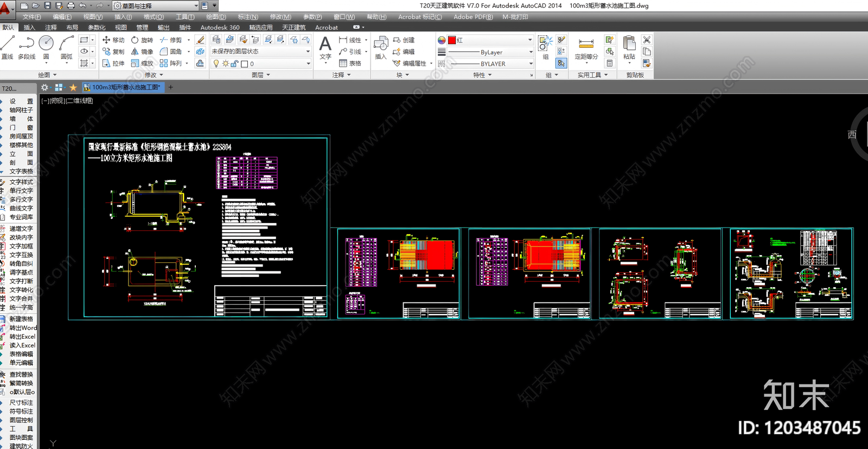Click the print icon in quick access toolbar

point(71,5)
